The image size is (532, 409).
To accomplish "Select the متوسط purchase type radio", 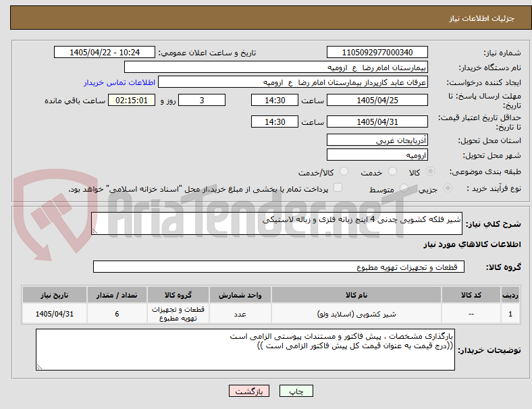I will click(x=404, y=188).
